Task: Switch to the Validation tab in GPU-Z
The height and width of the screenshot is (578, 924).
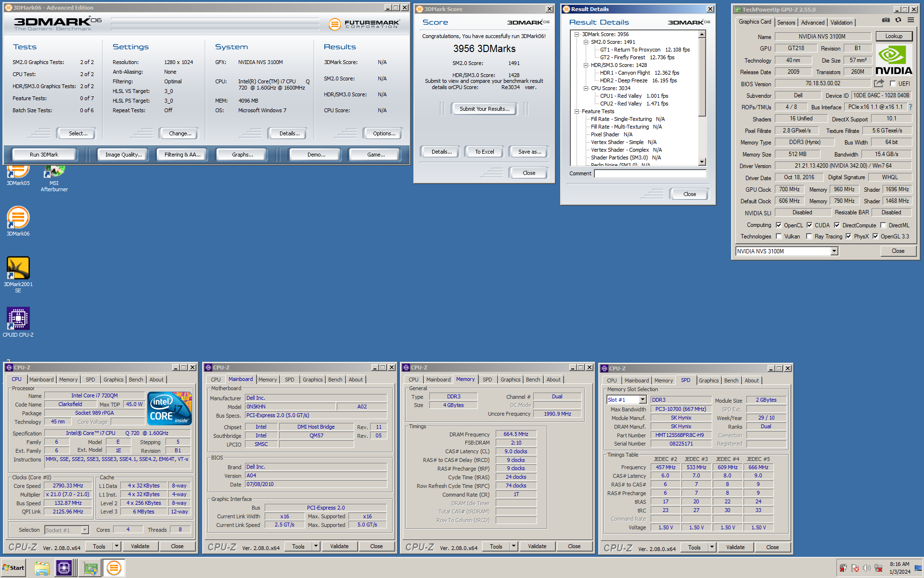Action: click(841, 23)
